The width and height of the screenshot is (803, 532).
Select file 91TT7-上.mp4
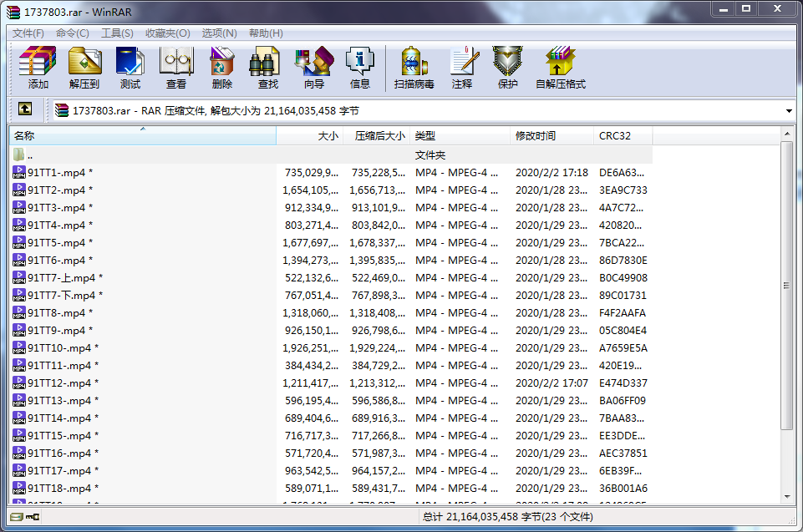[x=65, y=277]
